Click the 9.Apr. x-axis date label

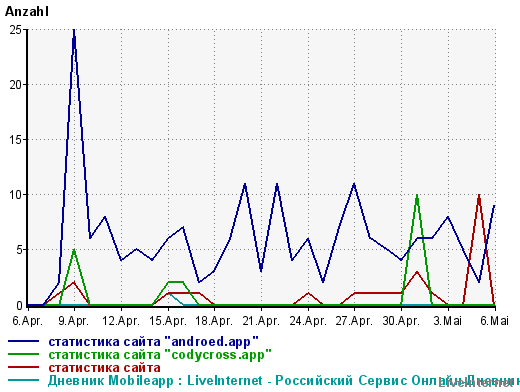pyautogui.click(x=74, y=321)
